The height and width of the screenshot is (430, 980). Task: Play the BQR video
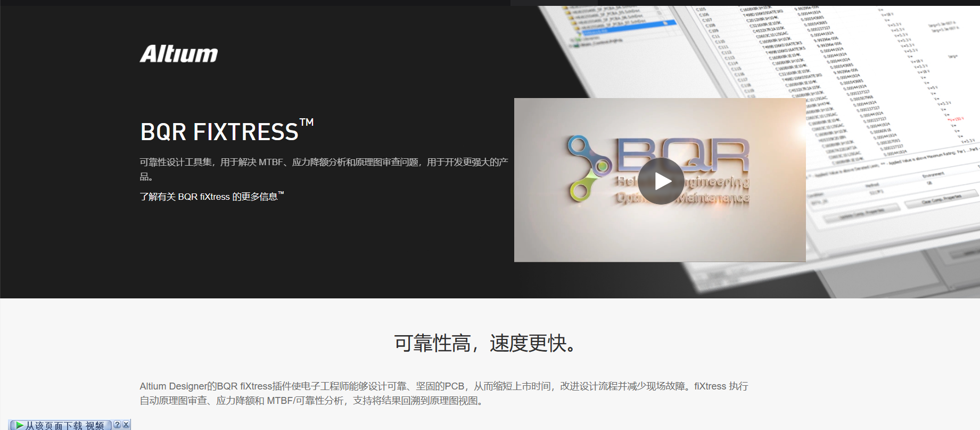click(661, 181)
